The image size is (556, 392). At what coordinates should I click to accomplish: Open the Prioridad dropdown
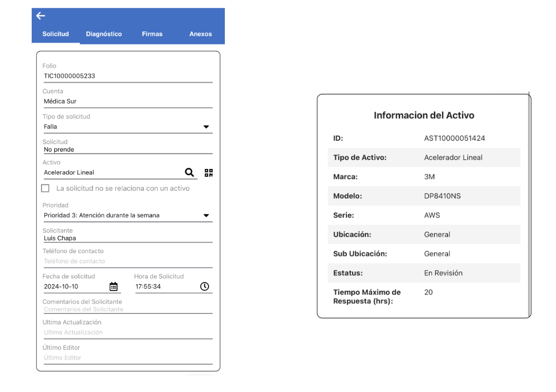pos(206,215)
